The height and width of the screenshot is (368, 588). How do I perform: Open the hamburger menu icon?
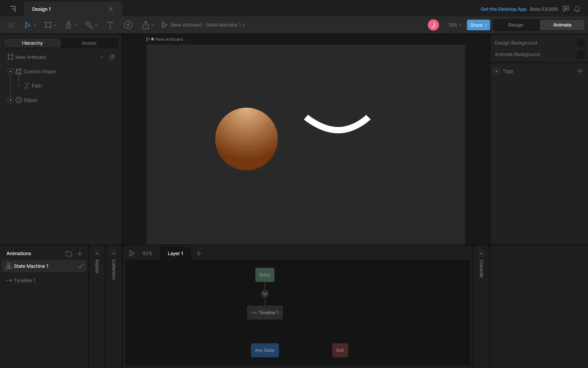11,25
